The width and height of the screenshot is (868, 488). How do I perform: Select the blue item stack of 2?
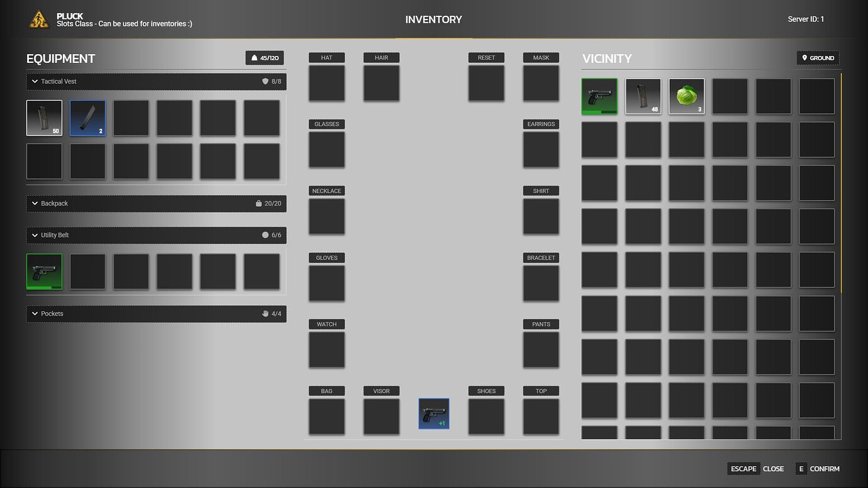point(87,118)
